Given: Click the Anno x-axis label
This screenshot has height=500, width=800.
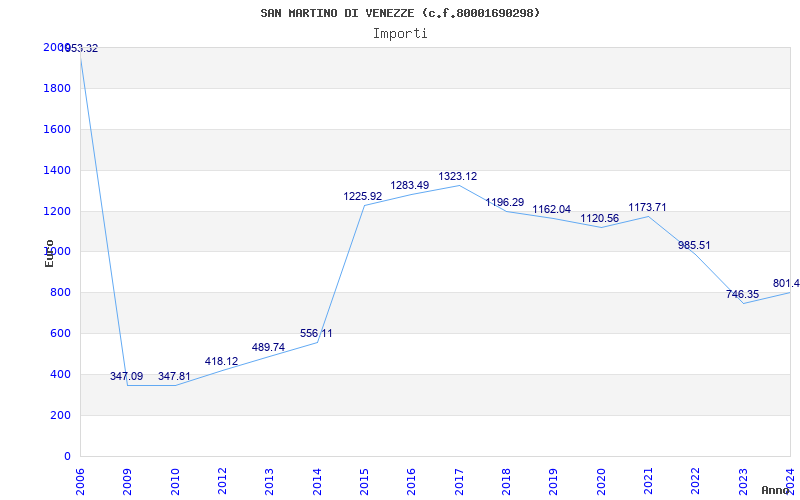Looking at the screenshot, I should coord(776,490).
